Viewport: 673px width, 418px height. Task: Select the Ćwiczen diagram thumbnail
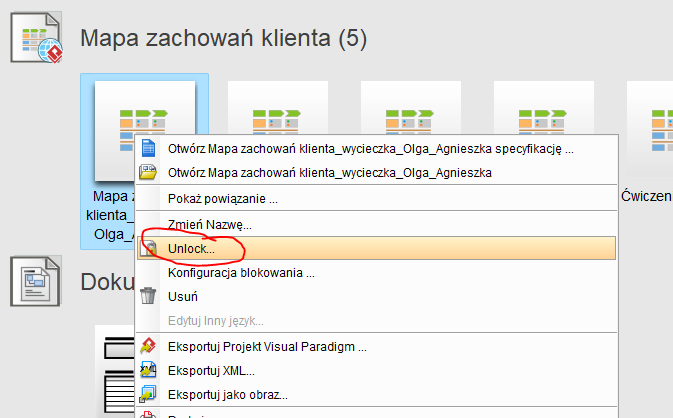coord(650,130)
